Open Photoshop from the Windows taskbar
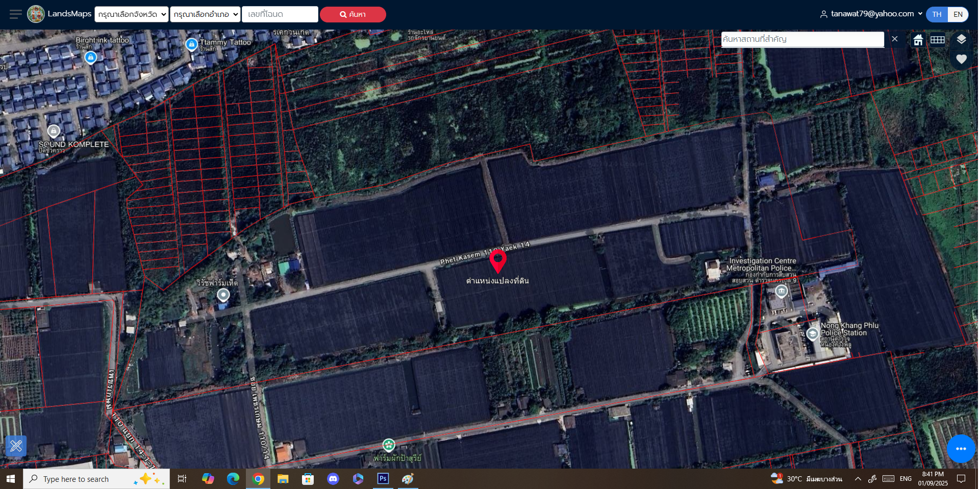The width and height of the screenshot is (980, 489). [383, 478]
